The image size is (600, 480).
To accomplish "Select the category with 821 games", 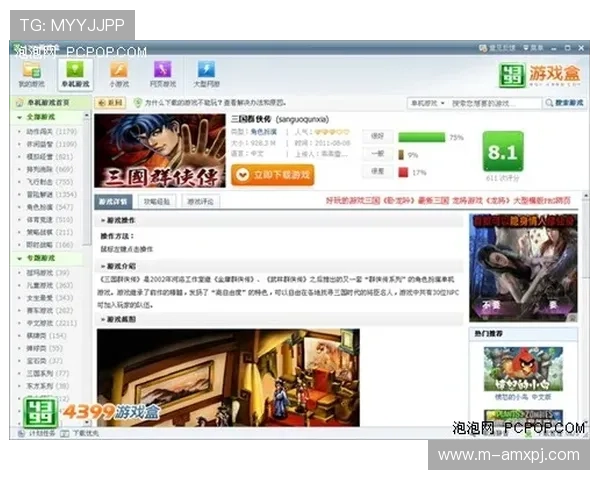I will click(x=49, y=157).
